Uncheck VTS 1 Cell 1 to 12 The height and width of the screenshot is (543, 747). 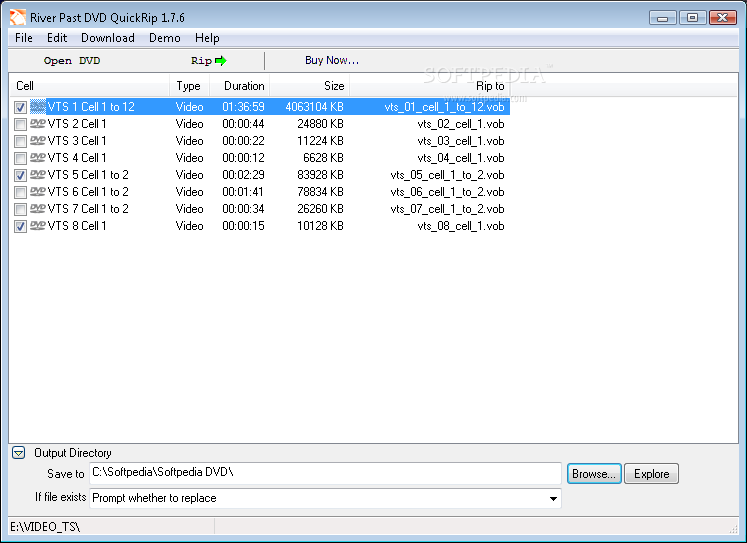(20, 107)
